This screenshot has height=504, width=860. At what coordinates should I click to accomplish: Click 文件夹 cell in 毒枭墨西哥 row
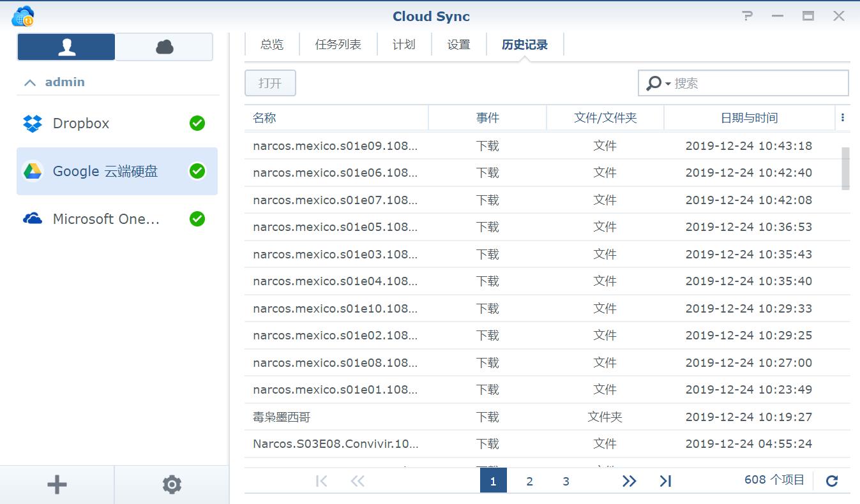(605, 417)
